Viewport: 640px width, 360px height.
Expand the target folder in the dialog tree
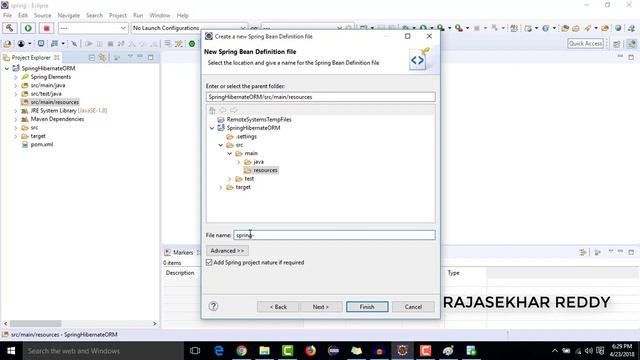(221, 187)
